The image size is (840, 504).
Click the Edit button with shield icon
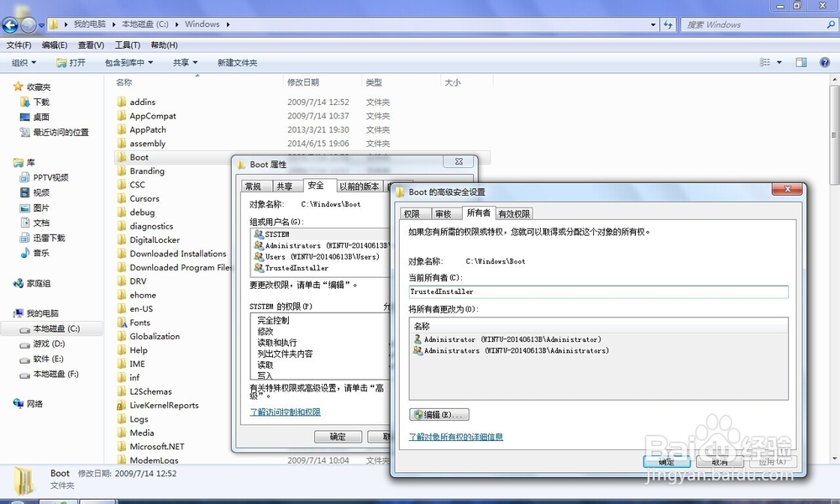coord(440,415)
